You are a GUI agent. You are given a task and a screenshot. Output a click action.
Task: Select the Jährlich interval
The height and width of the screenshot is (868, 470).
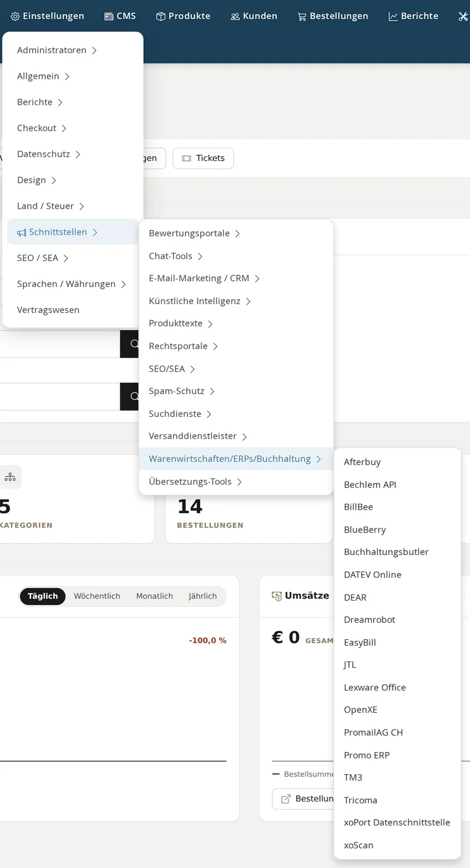click(x=203, y=596)
